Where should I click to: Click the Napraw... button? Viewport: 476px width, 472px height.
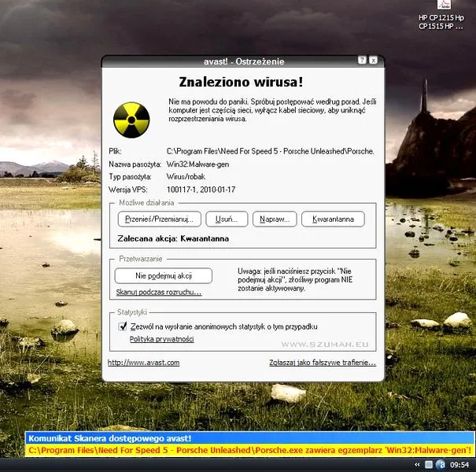click(x=275, y=219)
